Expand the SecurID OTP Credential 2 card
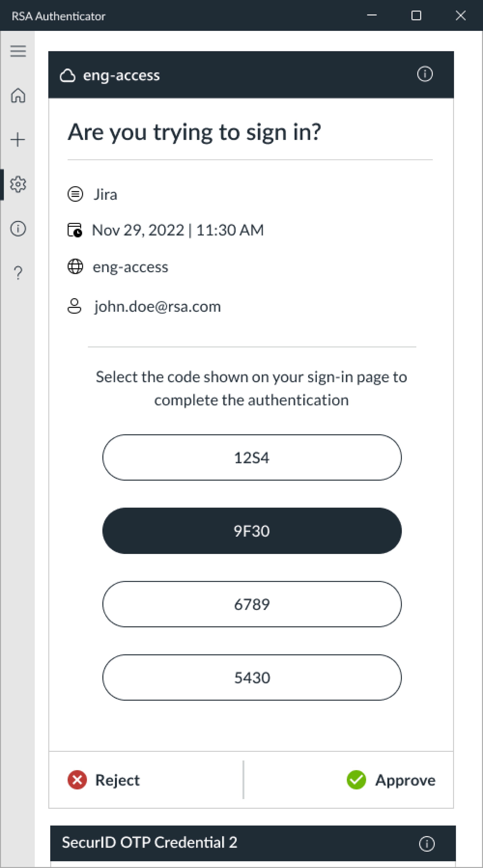The image size is (483, 868). (x=150, y=842)
